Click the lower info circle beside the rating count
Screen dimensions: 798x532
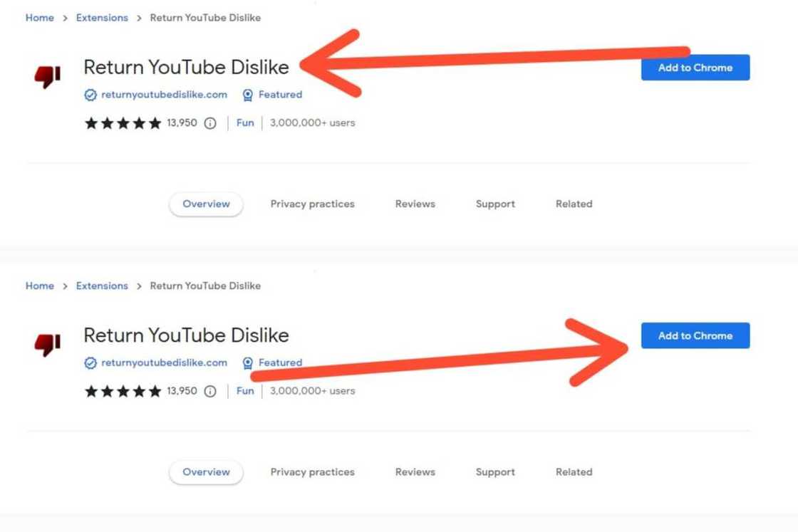click(209, 390)
